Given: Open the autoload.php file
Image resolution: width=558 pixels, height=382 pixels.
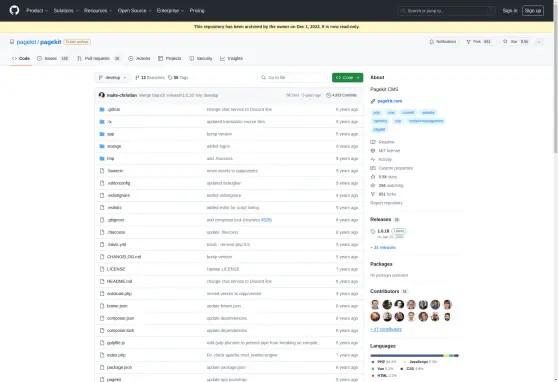Looking at the screenshot, I should 119,294.
